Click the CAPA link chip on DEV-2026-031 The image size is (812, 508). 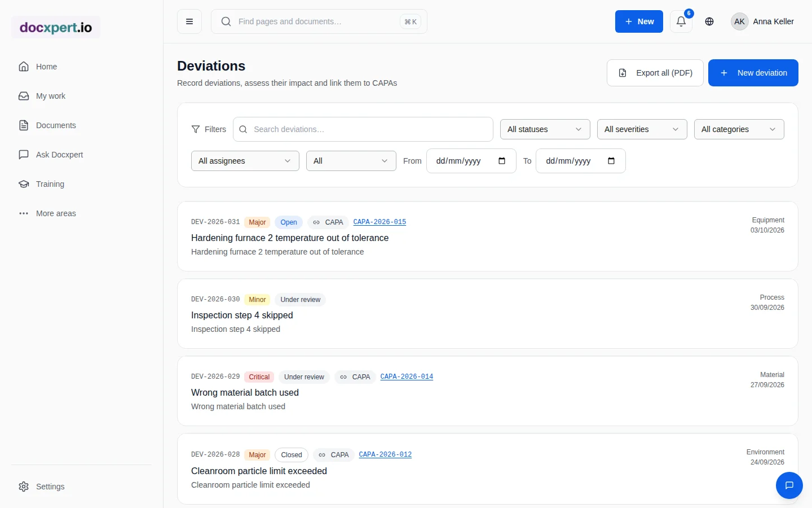(328, 222)
